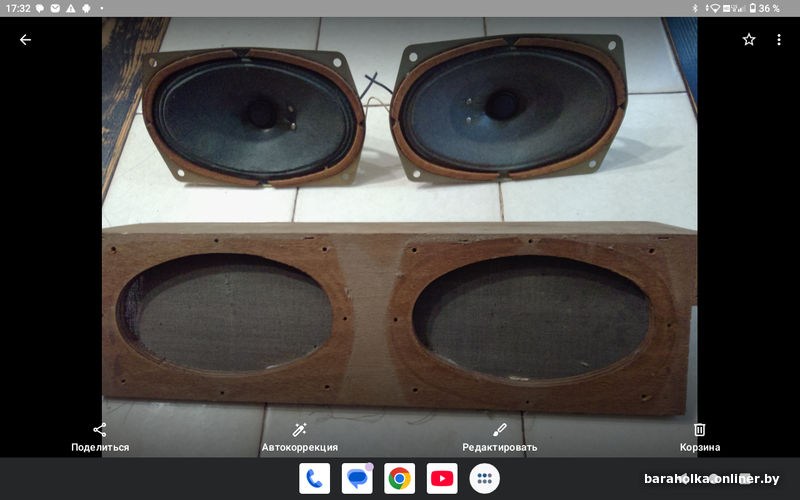Open the all apps drawer
The image size is (800, 500).
(485, 479)
